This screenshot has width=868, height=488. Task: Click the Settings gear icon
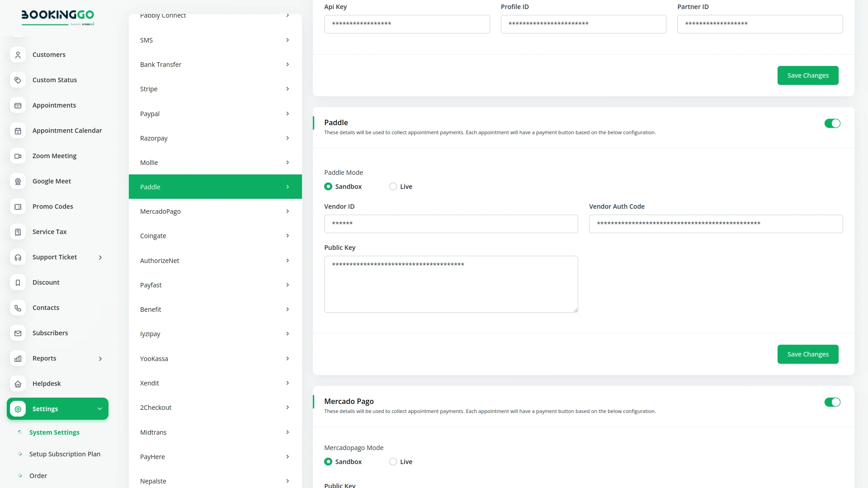click(18, 408)
